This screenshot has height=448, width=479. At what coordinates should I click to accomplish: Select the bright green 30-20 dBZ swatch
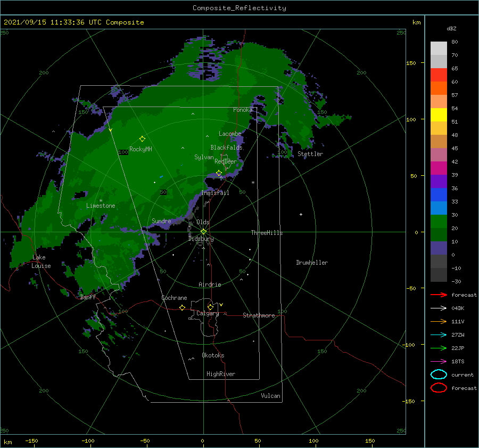click(439, 222)
